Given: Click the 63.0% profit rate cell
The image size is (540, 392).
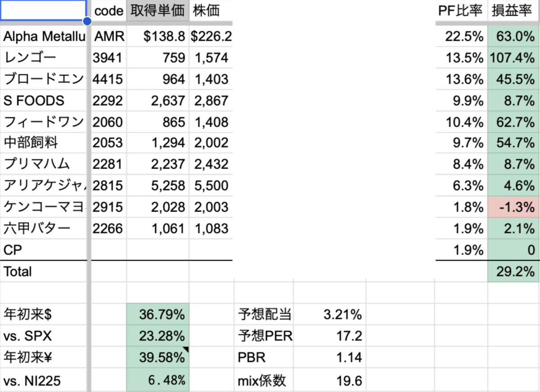Looking at the screenshot, I should pyautogui.click(x=513, y=36).
